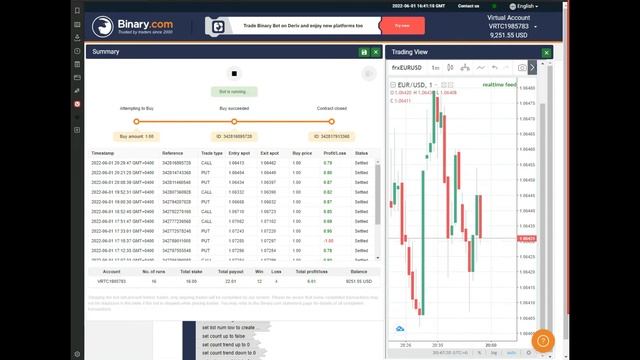Toggle percent scale on chart

pos(479,353)
